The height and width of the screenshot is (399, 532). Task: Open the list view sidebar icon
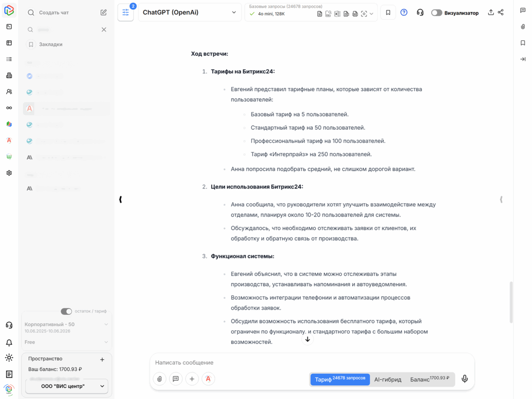click(9, 59)
